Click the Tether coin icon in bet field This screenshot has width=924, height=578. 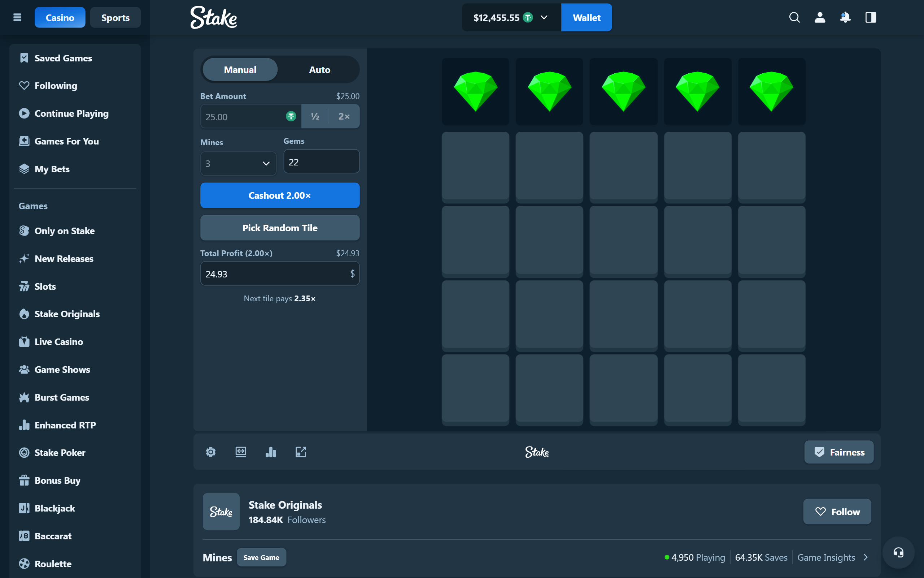click(x=291, y=116)
